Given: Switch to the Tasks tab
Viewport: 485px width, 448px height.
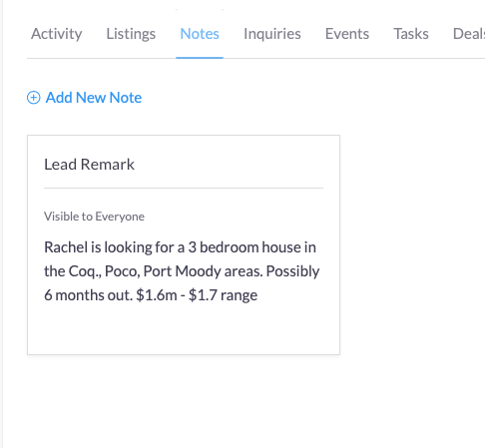Looking at the screenshot, I should pyautogui.click(x=411, y=34).
